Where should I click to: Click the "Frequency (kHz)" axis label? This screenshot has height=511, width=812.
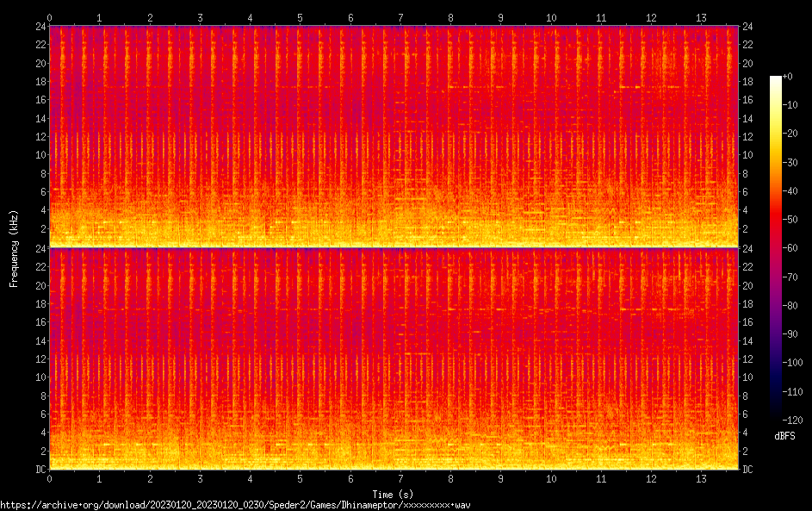(14, 248)
